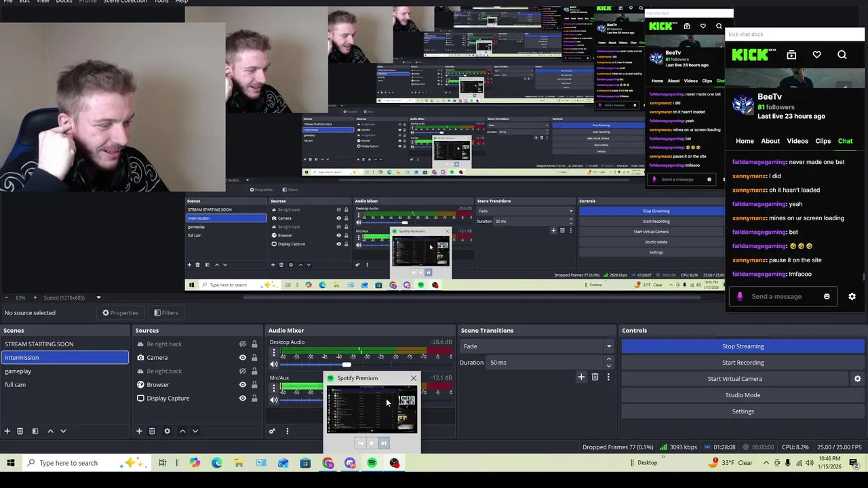This screenshot has height=488, width=868.
Task: Adjust Desktop Audio volume slider
Action: pos(347,365)
